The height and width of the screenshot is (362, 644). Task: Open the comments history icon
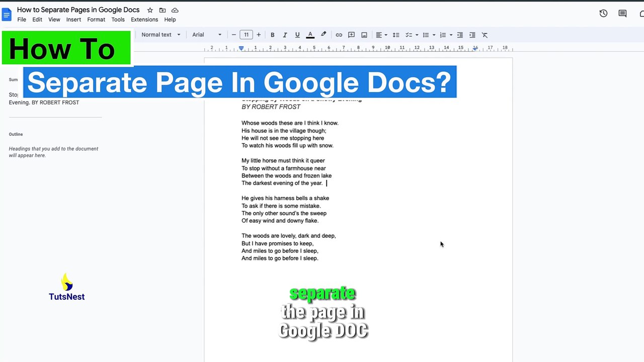(622, 14)
